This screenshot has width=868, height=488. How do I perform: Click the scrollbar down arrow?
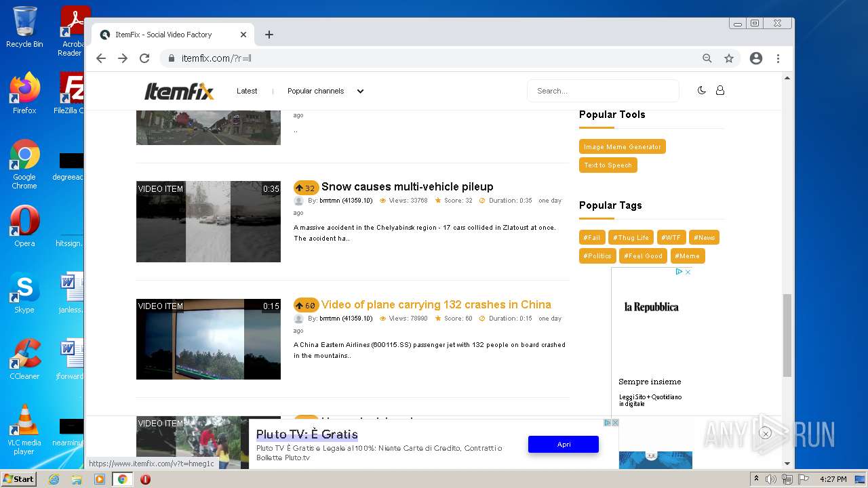(787, 464)
